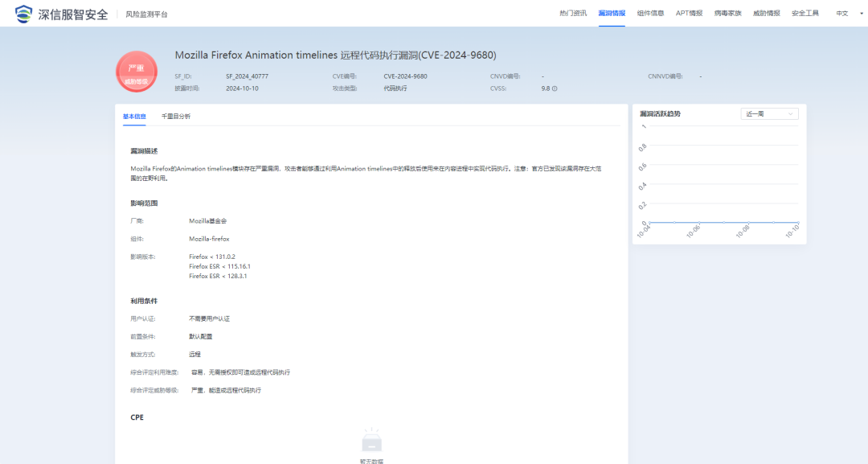Click the vulnerability title with CVE-2024-9680
The image size is (868, 464).
click(335, 55)
